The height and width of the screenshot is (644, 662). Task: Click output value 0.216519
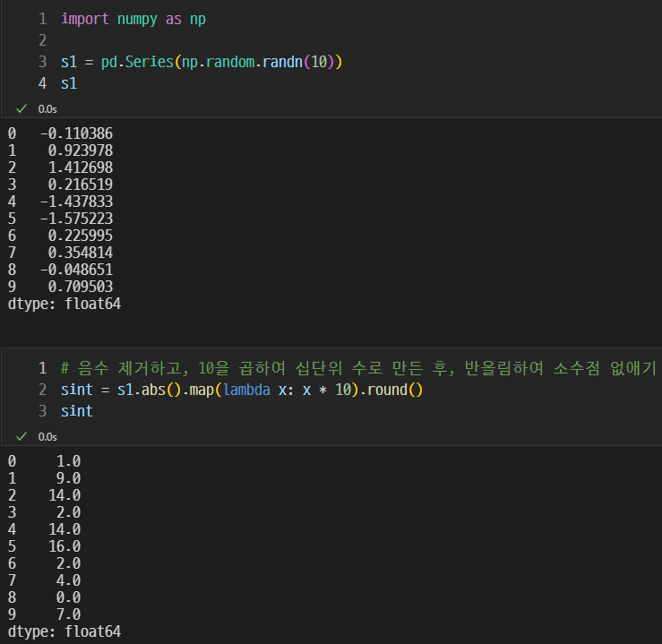(x=81, y=185)
